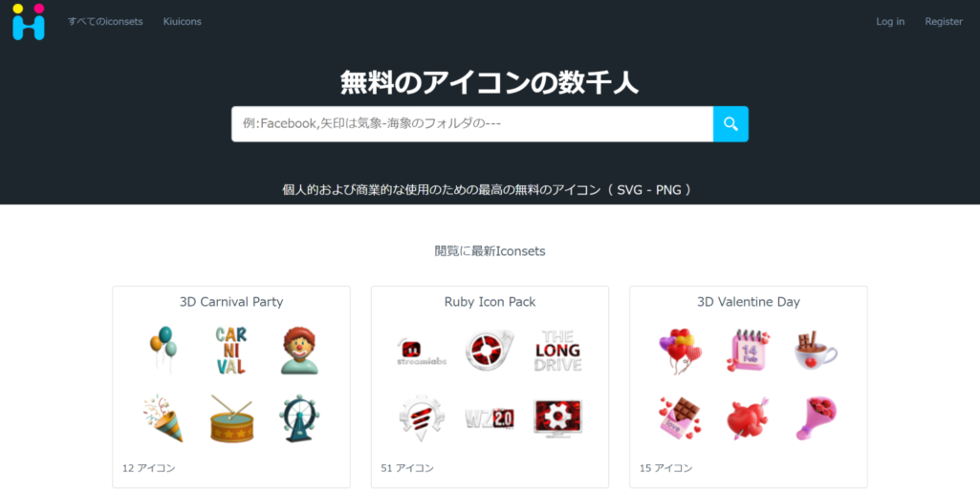980x493 pixels.
Task: Open the Streamlabs icon in Ruby Pack
Action: click(x=422, y=351)
